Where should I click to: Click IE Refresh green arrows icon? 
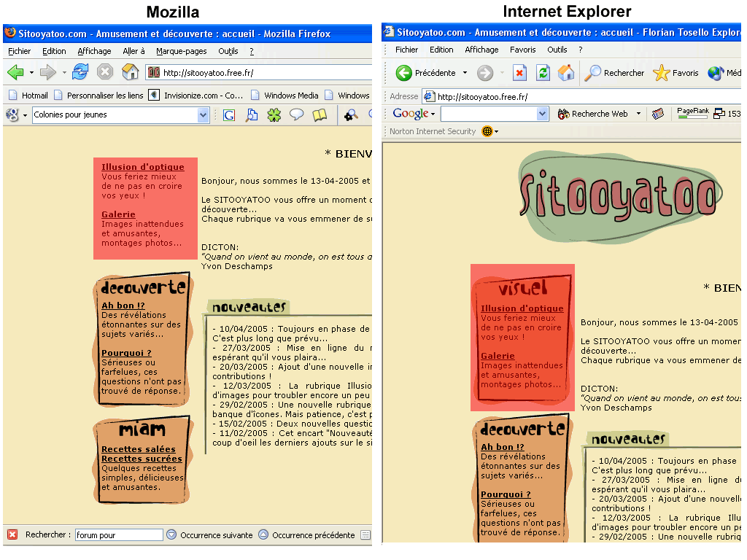[x=543, y=73]
